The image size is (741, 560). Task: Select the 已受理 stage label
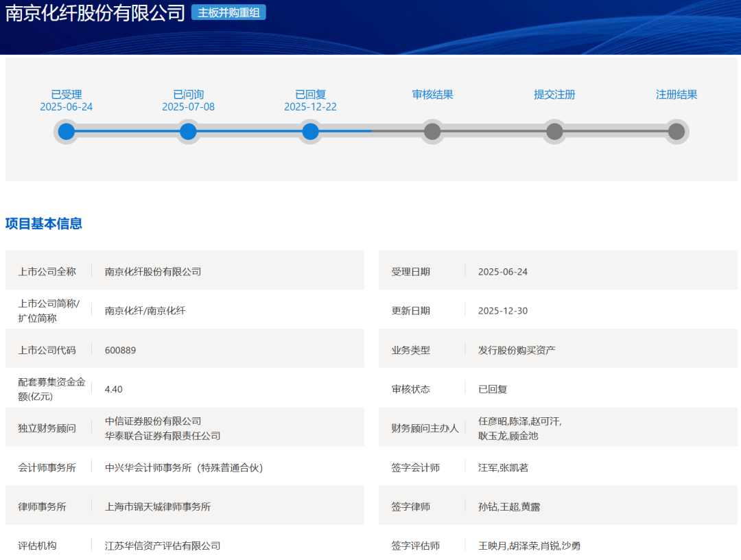pos(66,95)
